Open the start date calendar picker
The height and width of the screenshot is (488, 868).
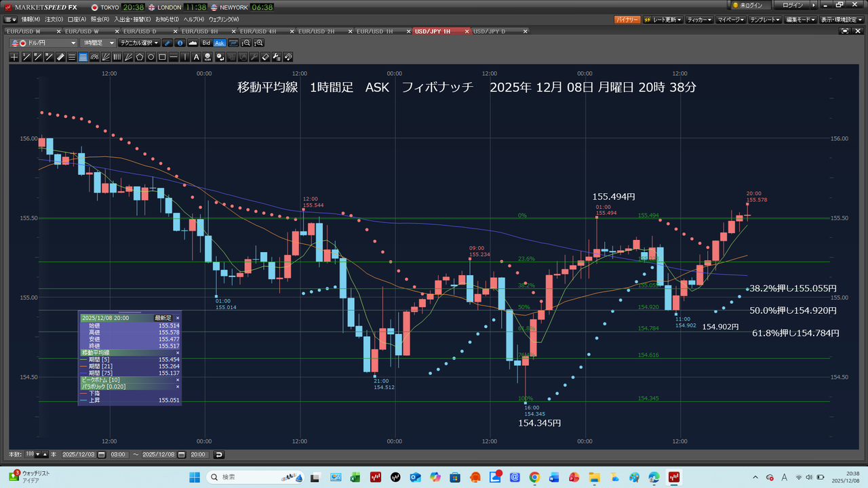[102, 454]
